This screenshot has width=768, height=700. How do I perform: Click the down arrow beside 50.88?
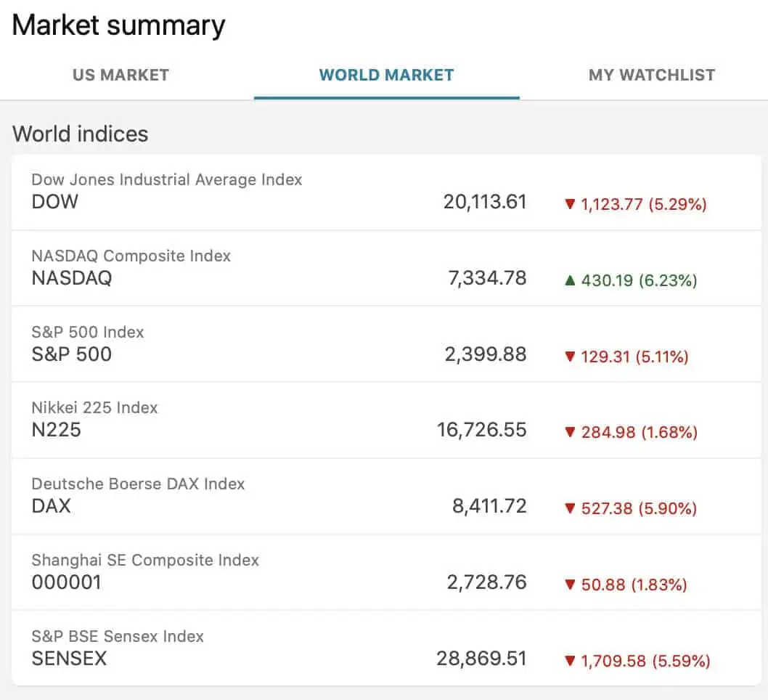(x=570, y=585)
